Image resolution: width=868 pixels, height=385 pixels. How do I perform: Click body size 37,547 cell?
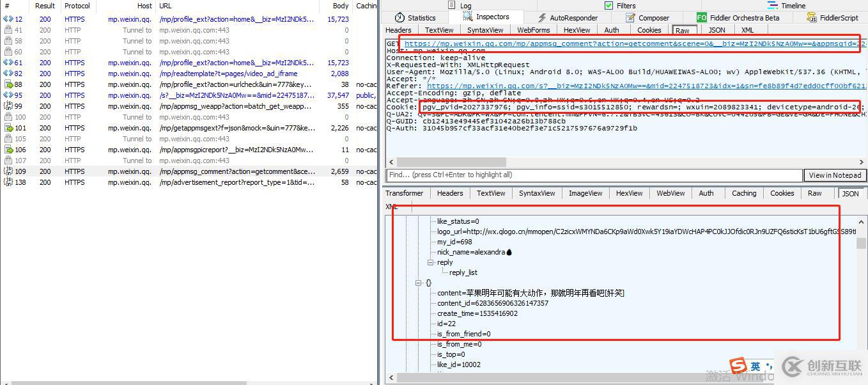(x=338, y=95)
